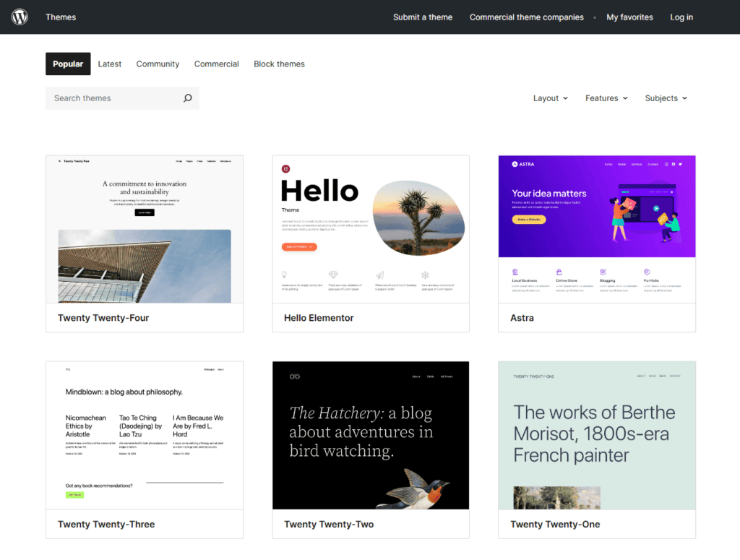Open the Hello Elementor theme thumbnail

[371, 229]
